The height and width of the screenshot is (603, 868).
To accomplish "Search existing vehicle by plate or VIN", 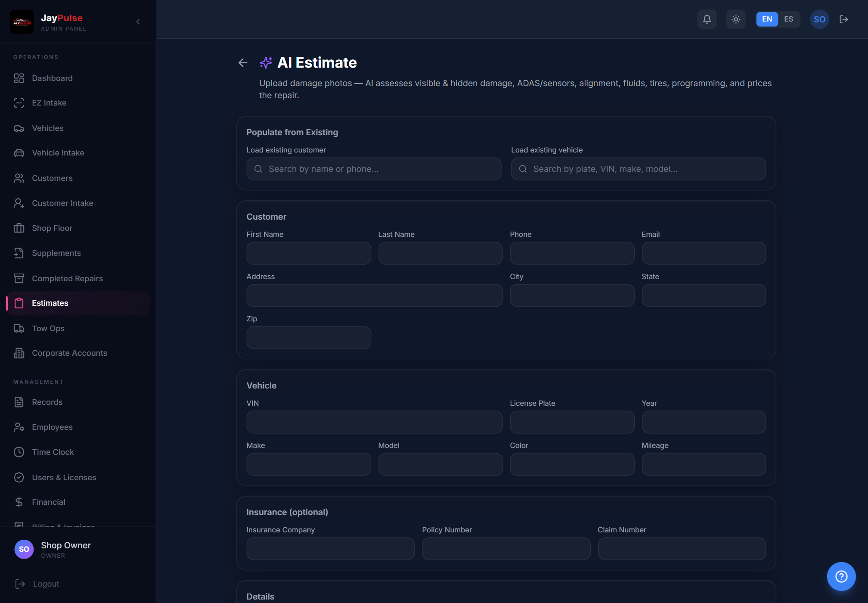I will click(638, 169).
